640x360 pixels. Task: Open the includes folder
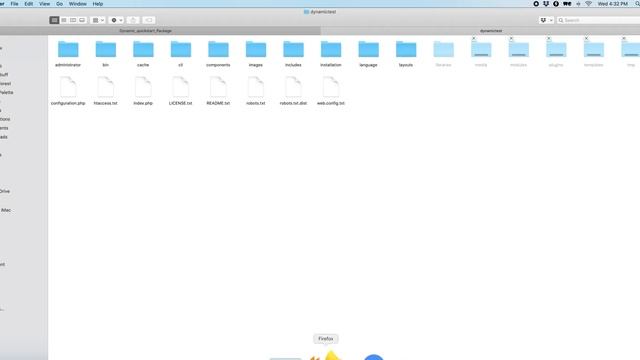(293, 49)
